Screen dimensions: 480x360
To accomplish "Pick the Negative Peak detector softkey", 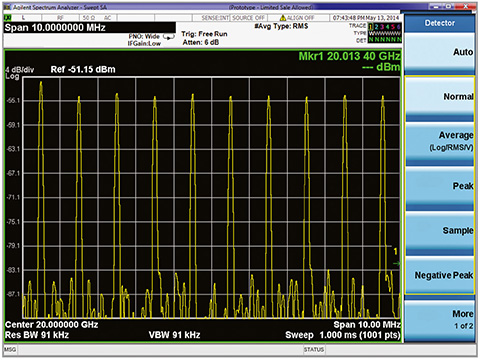I will (x=440, y=275).
